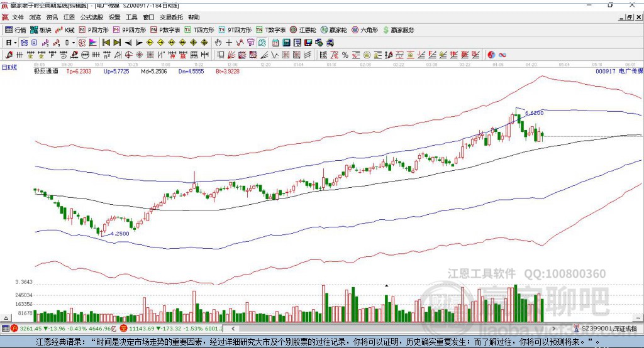
Task: Expand the candlestick style dropdown arrow
Action: [74, 43]
